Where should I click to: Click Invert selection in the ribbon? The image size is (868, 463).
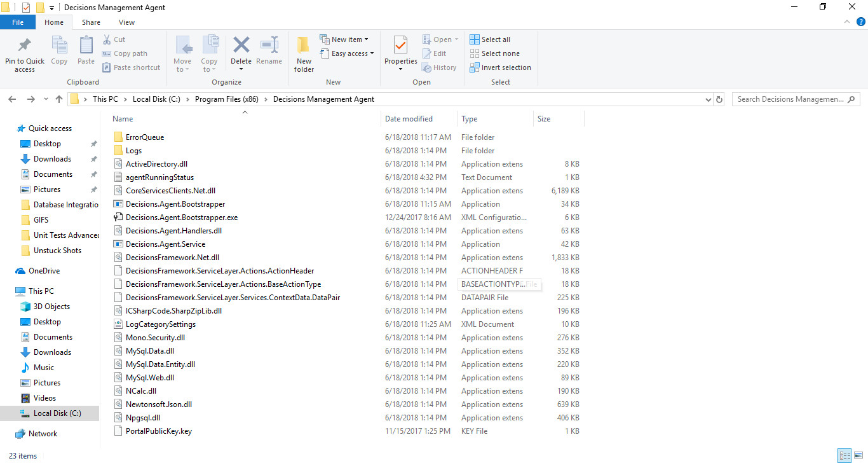click(x=501, y=67)
